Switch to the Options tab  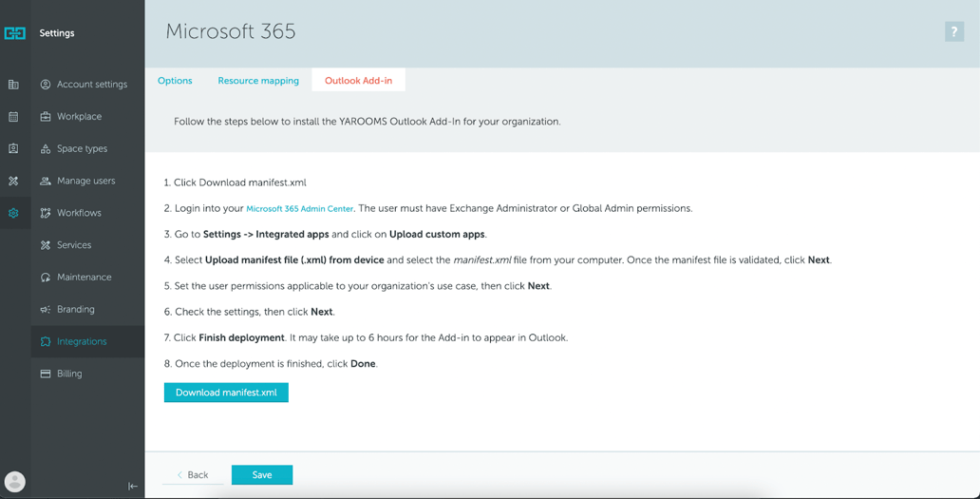coord(175,81)
